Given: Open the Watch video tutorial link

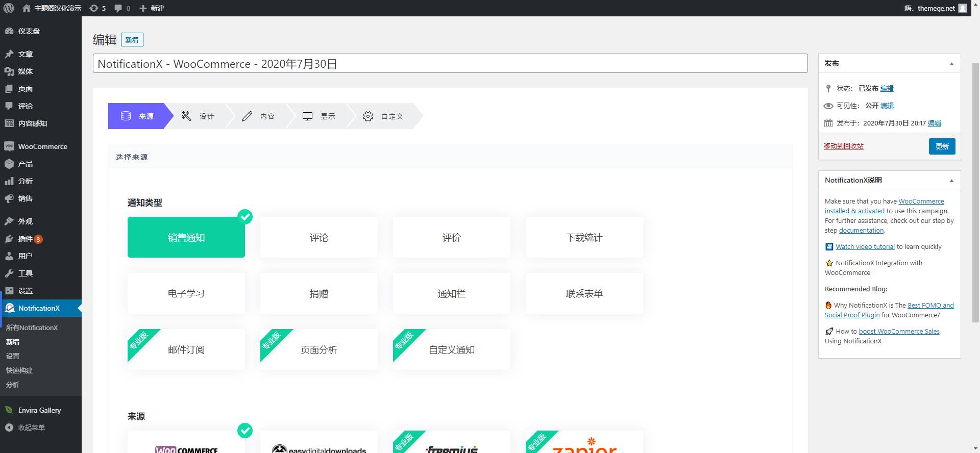Looking at the screenshot, I should tap(865, 246).
